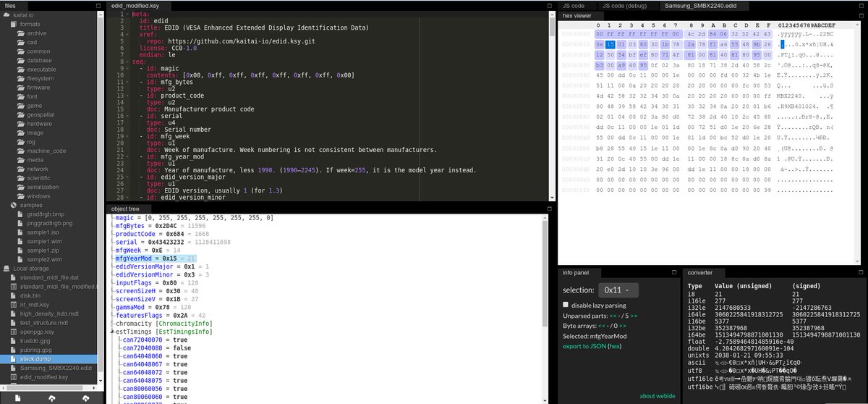This screenshot has height=404, width=868.
Task: Enable disable lazy parsing checkbox
Action: click(566, 305)
